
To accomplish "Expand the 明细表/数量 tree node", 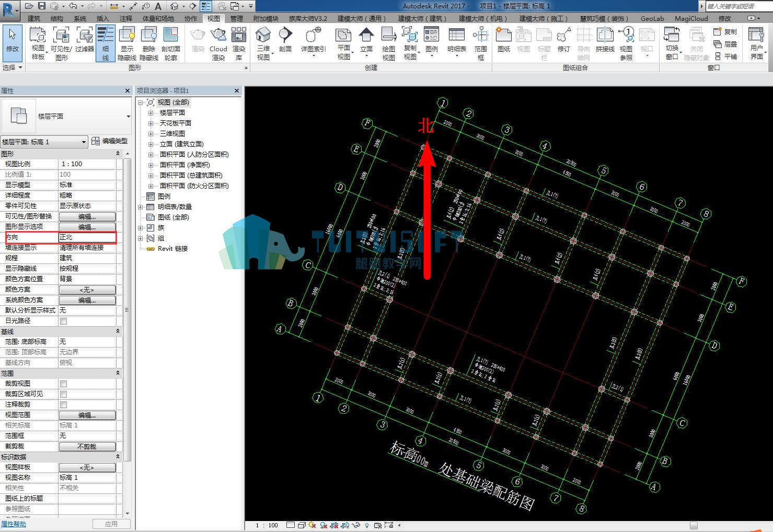I will [x=140, y=207].
